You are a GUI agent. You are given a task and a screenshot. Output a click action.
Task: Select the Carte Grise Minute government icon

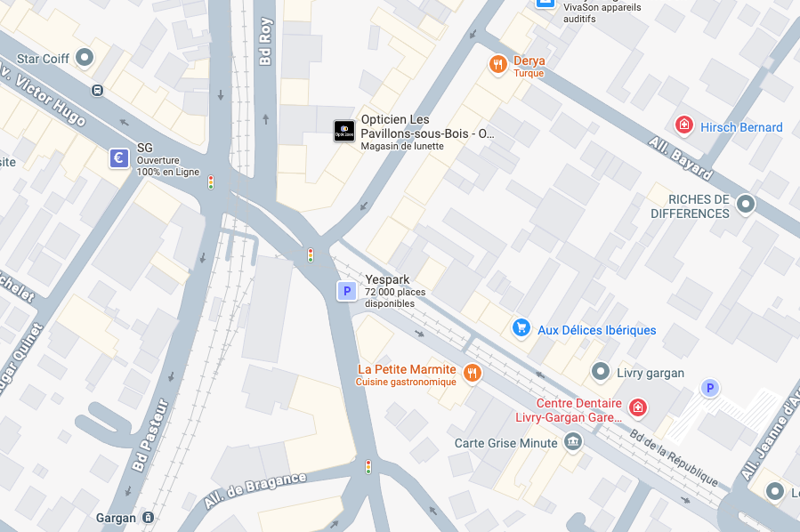point(573,441)
